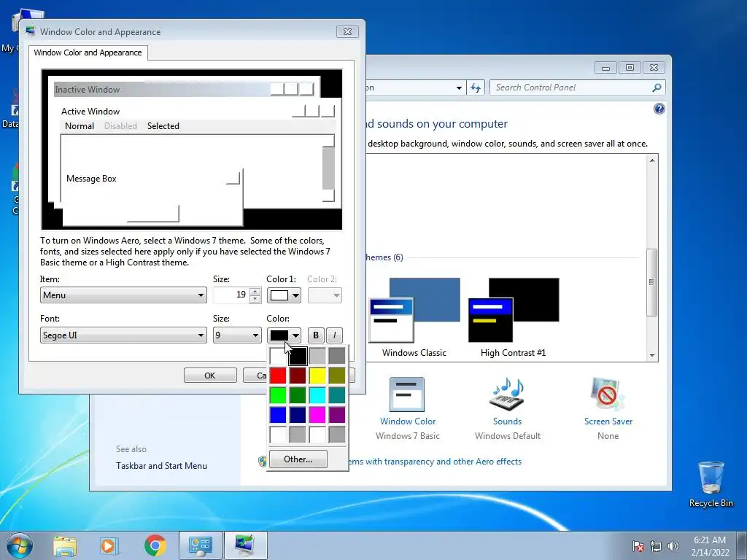The height and width of the screenshot is (560, 747).
Task: Pick the blue color swatch
Action: tap(278, 415)
